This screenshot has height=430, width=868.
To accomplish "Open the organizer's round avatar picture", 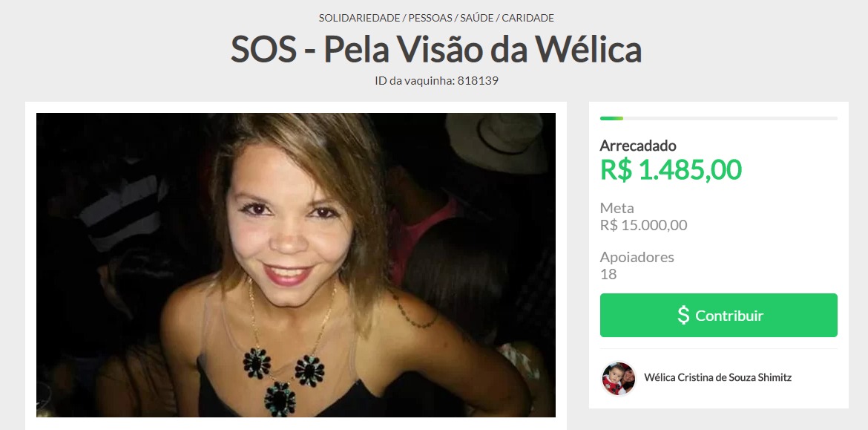I will coord(618,379).
